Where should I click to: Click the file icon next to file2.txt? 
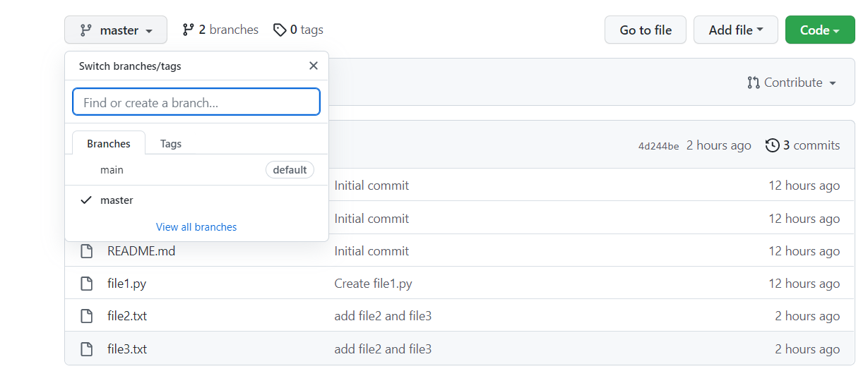point(86,316)
